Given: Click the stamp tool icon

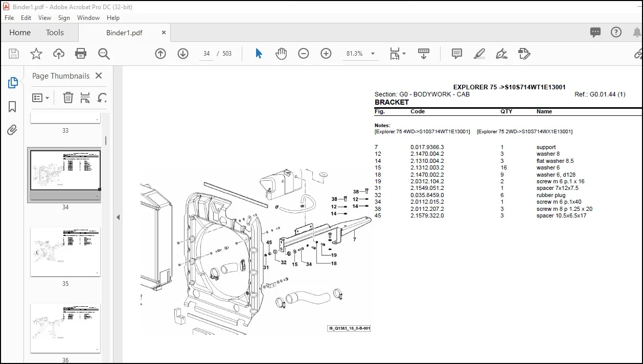Looking at the screenshot, I should coord(524,54).
